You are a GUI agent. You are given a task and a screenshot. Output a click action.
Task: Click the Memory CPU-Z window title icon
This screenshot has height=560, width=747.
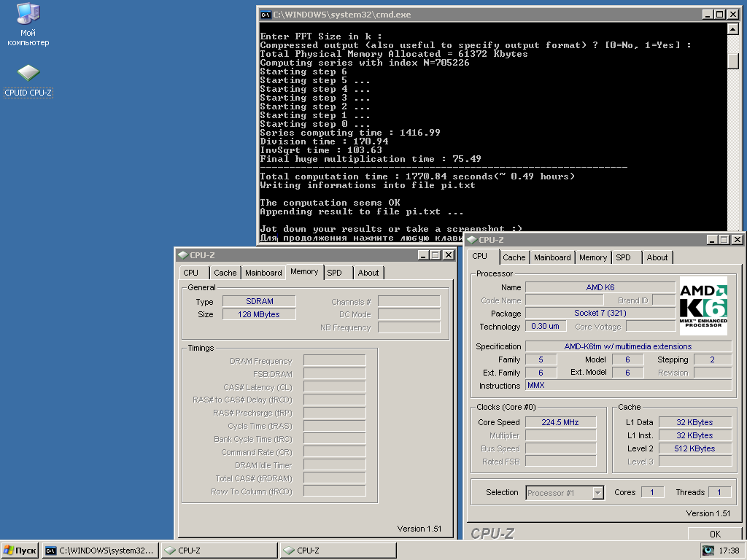[x=183, y=255]
